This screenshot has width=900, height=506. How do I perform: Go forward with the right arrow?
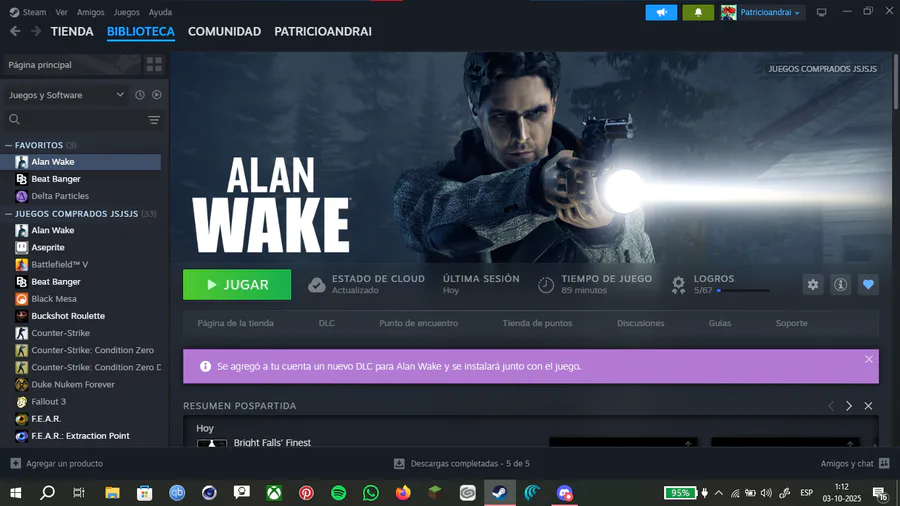[x=36, y=32]
